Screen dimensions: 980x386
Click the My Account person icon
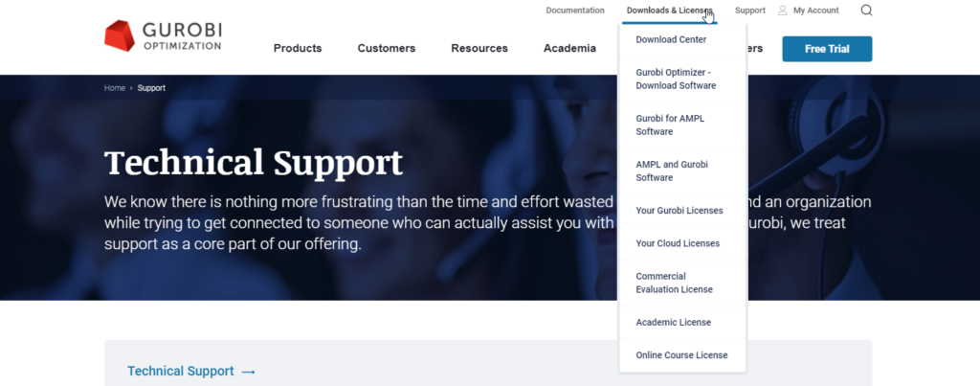pyautogui.click(x=783, y=10)
